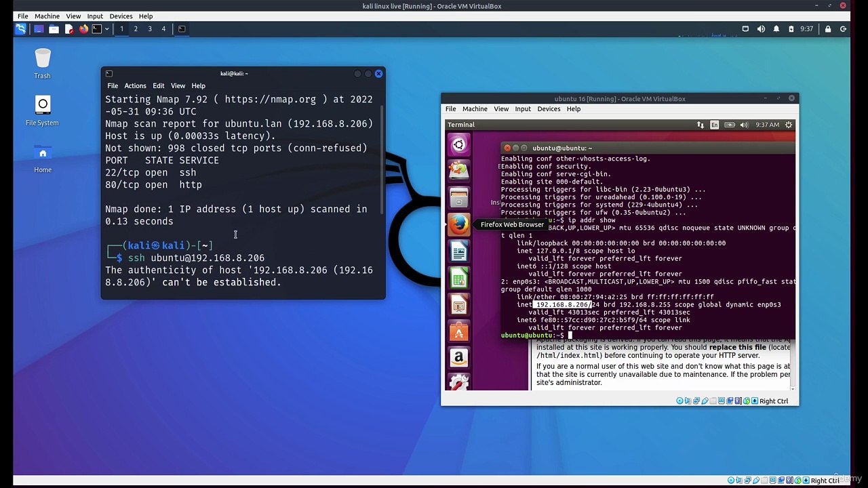
Task: Click the log out icon in Kali panel
Action: 843,29
